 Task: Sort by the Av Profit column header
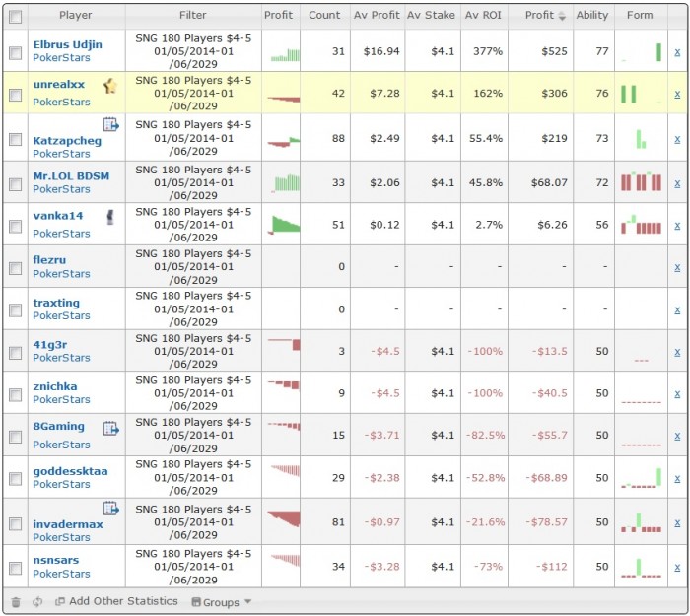click(x=377, y=15)
